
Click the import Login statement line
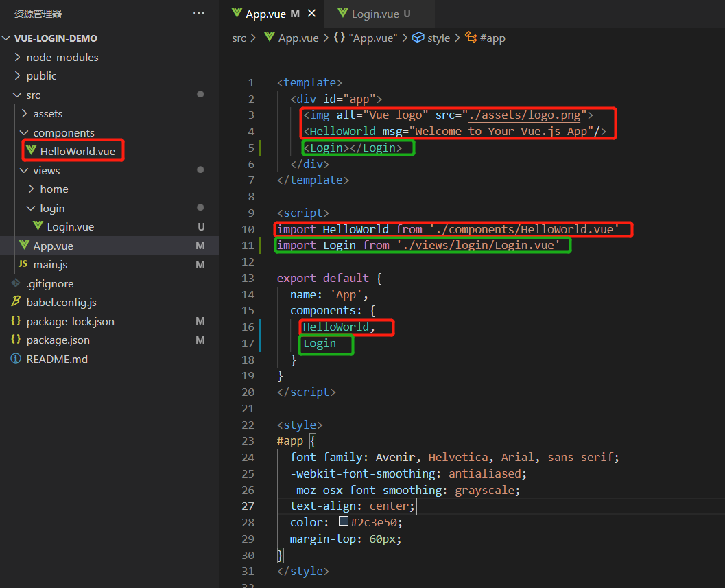pyautogui.click(x=418, y=245)
